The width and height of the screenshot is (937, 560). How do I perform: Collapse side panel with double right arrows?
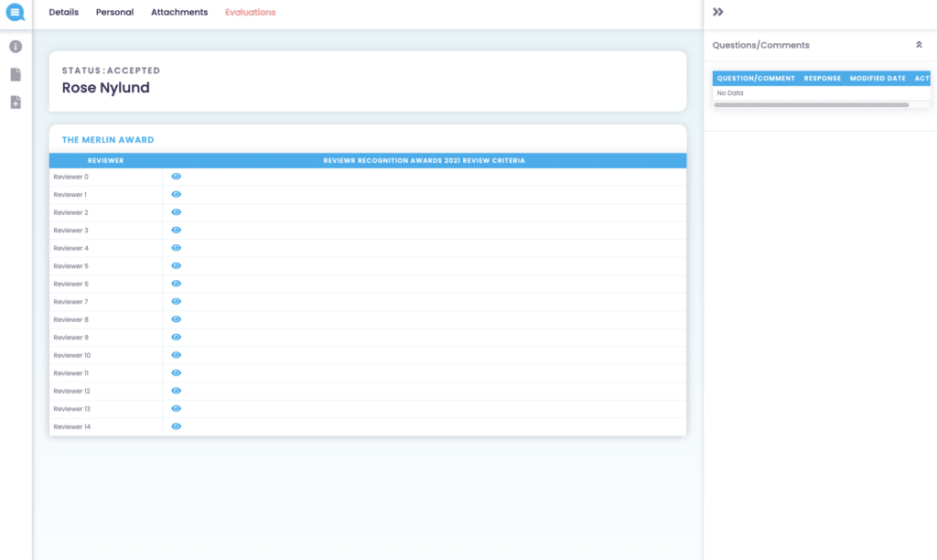pyautogui.click(x=718, y=12)
